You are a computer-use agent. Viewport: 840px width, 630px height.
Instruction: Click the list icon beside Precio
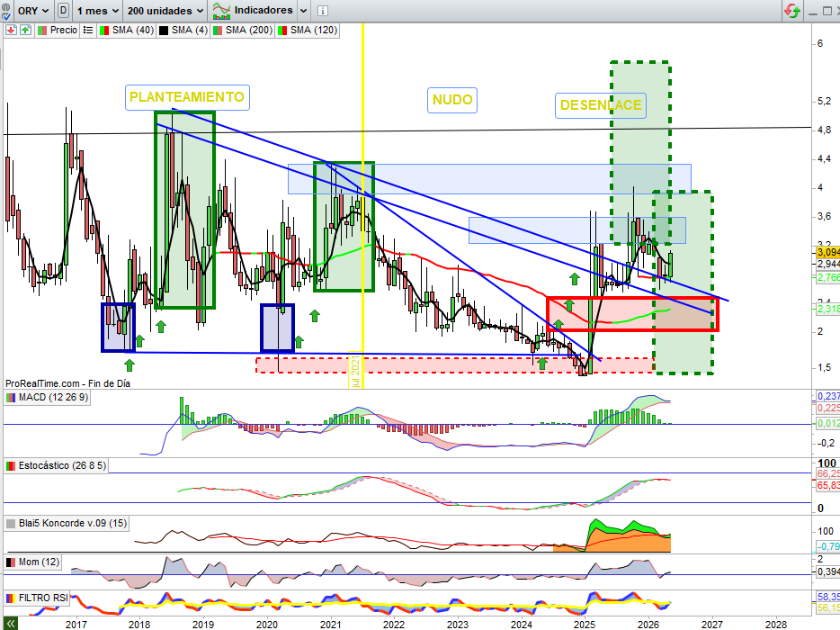(x=88, y=30)
